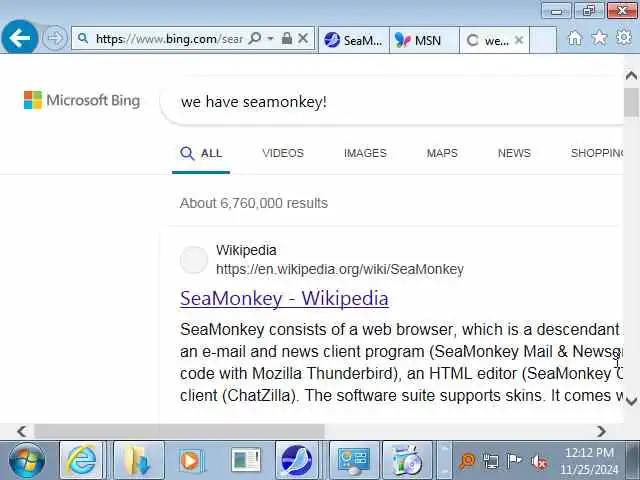
Task: Switch to SHOPPING results
Action: pyautogui.click(x=597, y=153)
